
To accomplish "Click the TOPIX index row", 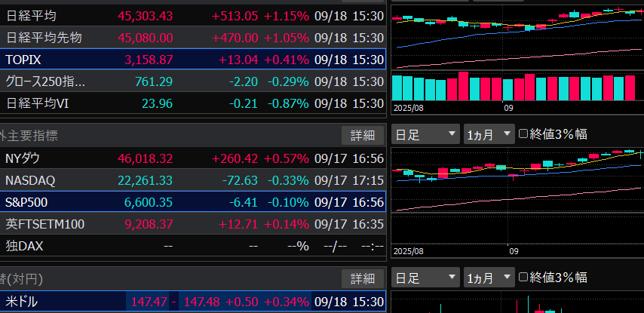I will pyautogui.click(x=192, y=60).
